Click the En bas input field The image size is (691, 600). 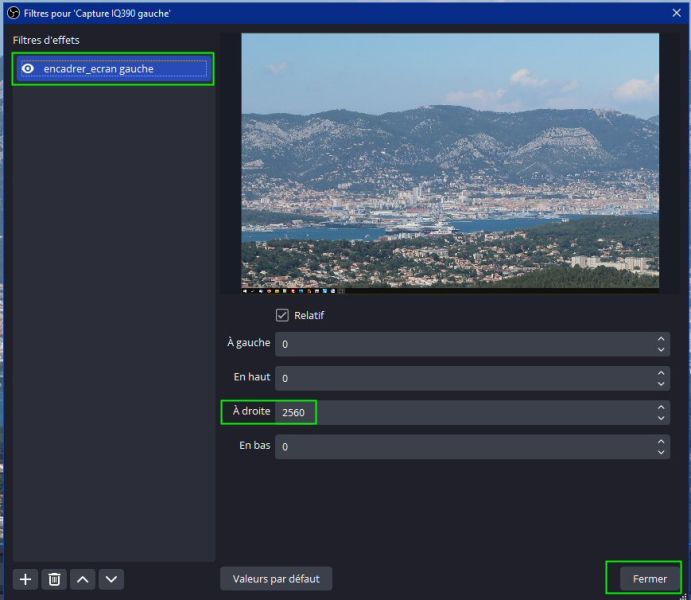(472, 447)
